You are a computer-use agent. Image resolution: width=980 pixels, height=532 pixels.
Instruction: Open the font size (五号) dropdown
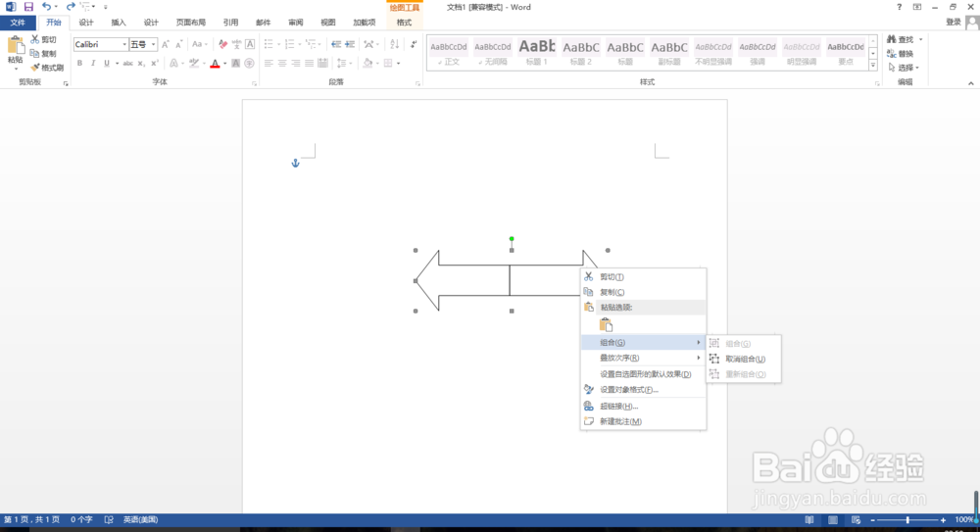(153, 44)
